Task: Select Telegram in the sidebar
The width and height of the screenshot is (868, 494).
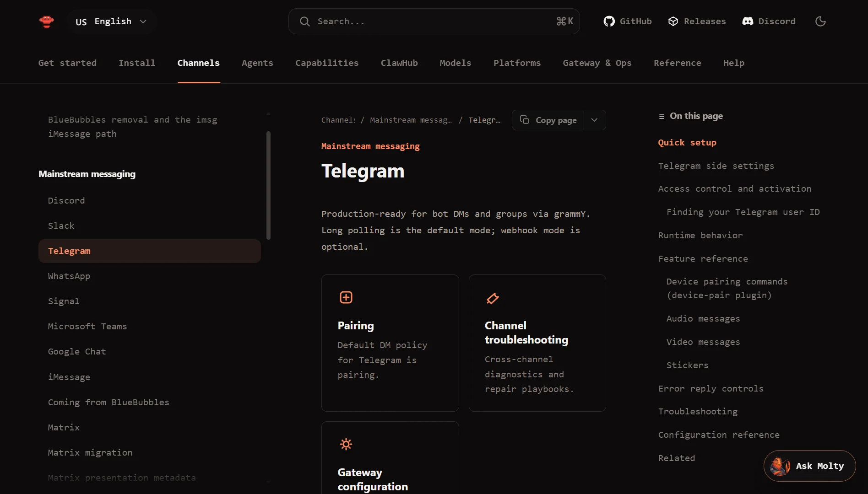Action: click(x=150, y=251)
